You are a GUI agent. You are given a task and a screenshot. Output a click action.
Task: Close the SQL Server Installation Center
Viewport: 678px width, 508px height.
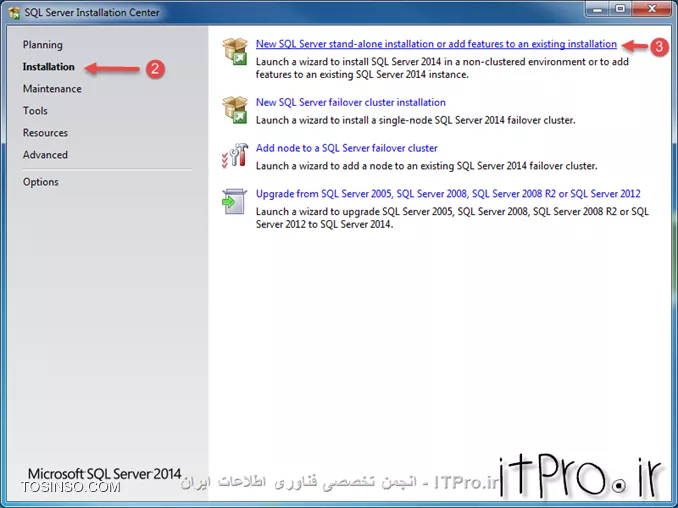click(x=652, y=9)
